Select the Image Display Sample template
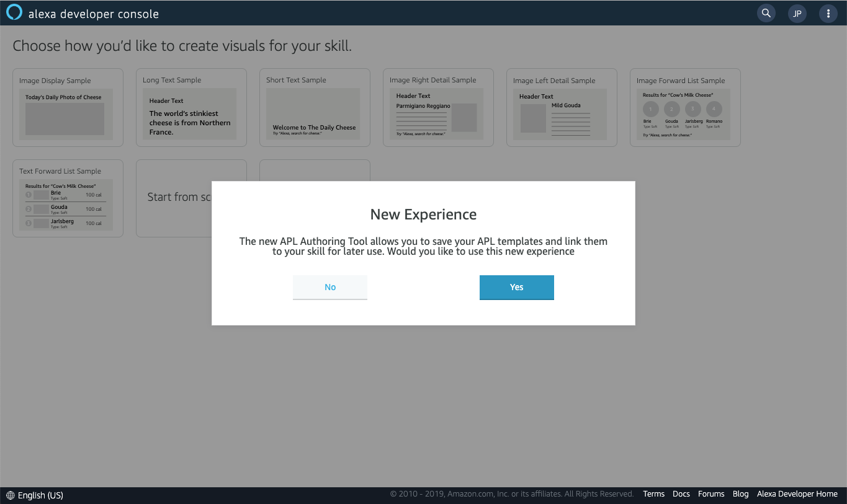The height and width of the screenshot is (504, 847). pyautogui.click(x=67, y=107)
